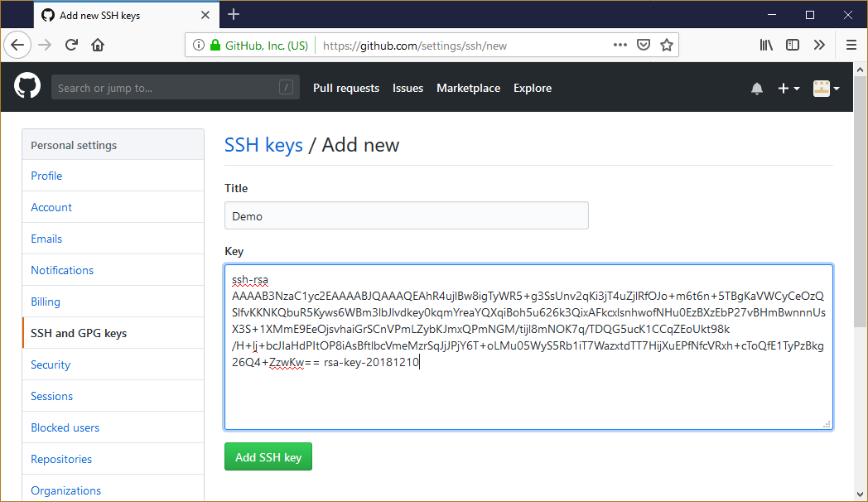Select SSH and GPG keys in sidebar
The height and width of the screenshot is (502, 868).
[113, 333]
